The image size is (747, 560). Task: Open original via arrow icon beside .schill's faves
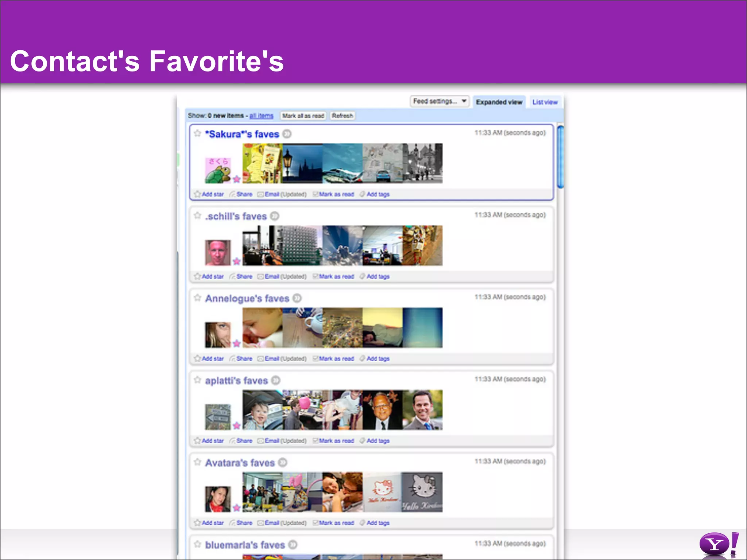(275, 216)
